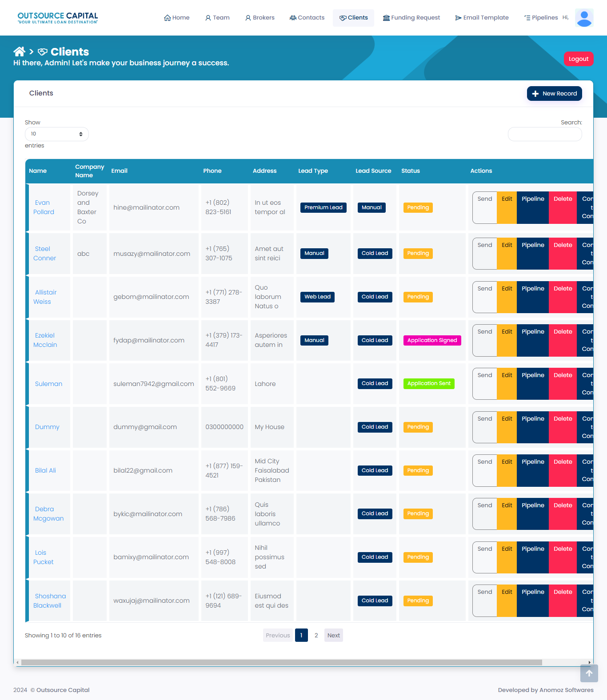Go to the Email Template page
This screenshot has height=700, width=607.
(482, 18)
